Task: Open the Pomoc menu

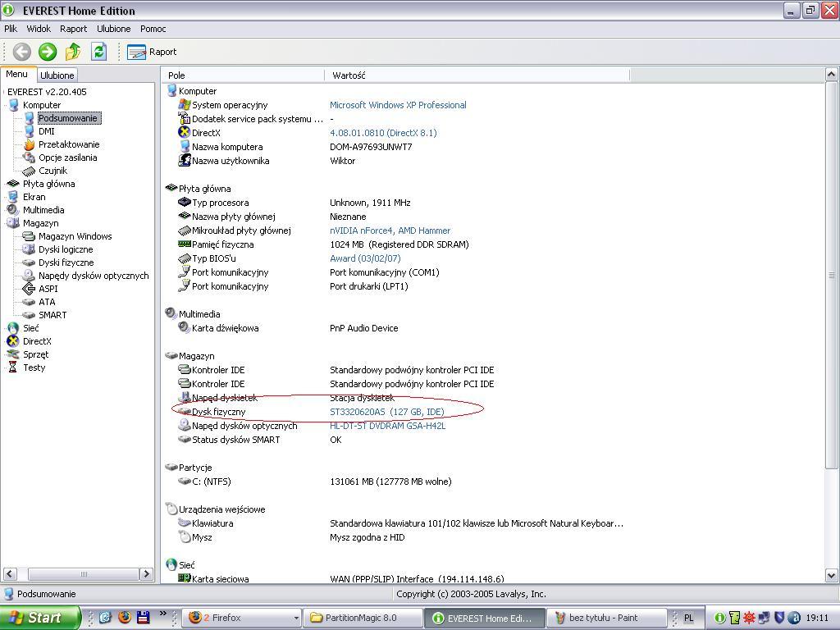Action: [x=153, y=29]
